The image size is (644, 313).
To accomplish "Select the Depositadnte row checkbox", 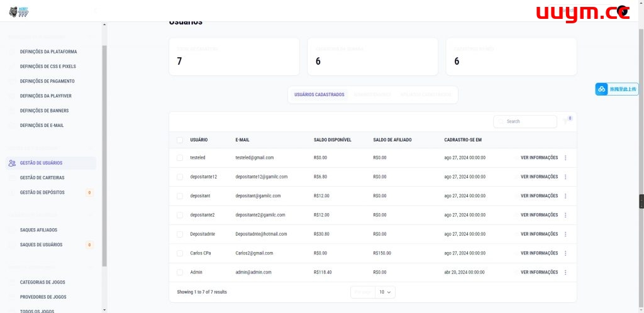I will [180, 234].
